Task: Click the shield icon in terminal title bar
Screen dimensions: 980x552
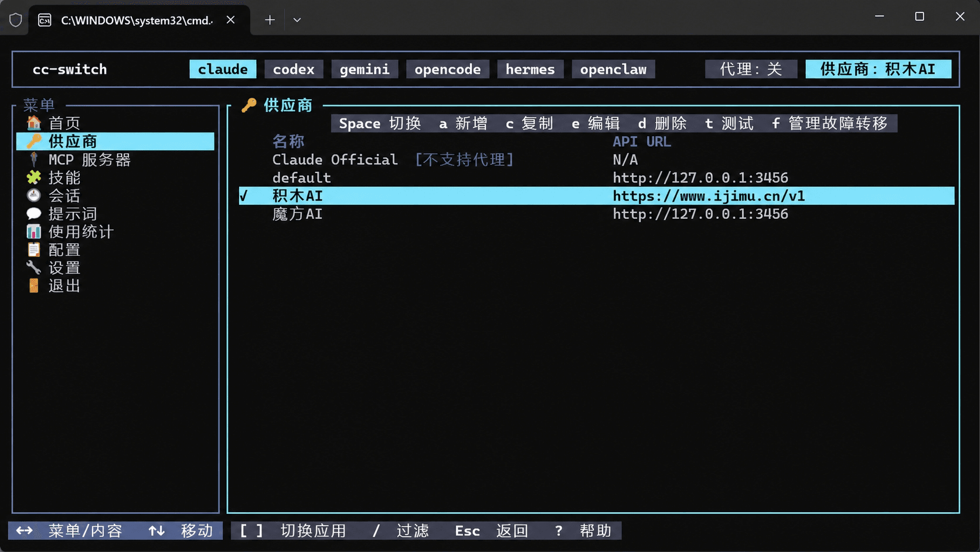Action: [x=16, y=20]
